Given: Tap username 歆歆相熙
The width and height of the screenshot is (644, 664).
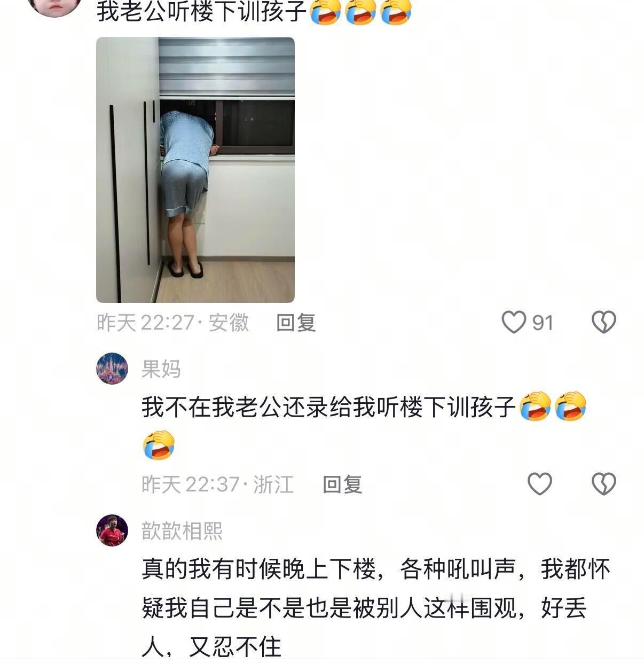Looking at the screenshot, I should pos(182,531).
